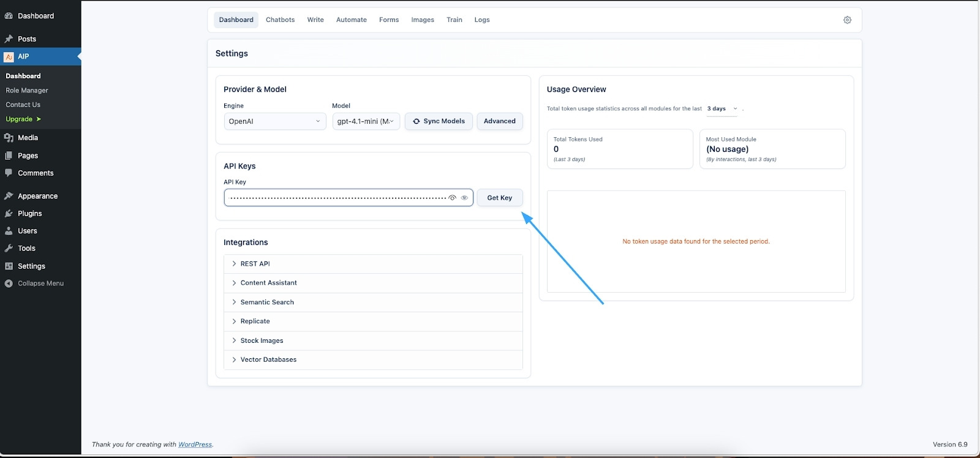
Task: Change the usage period from 3 days
Action: [722, 109]
